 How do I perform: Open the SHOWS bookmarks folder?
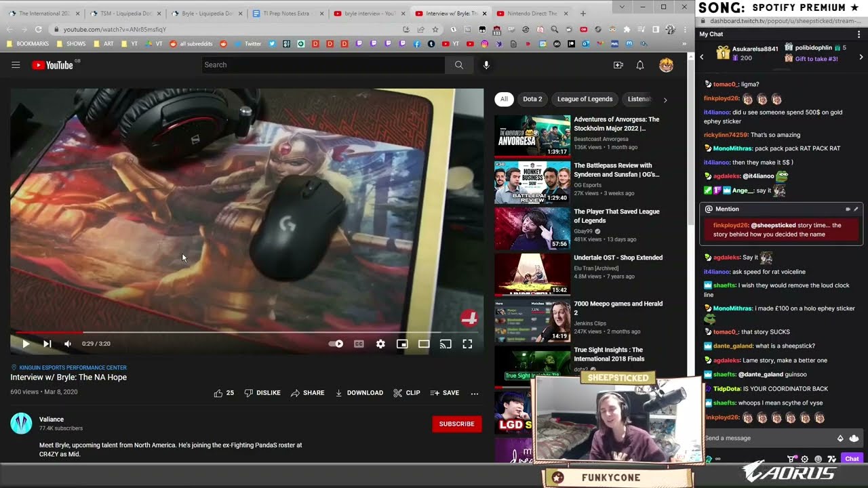(x=71, y=43)
